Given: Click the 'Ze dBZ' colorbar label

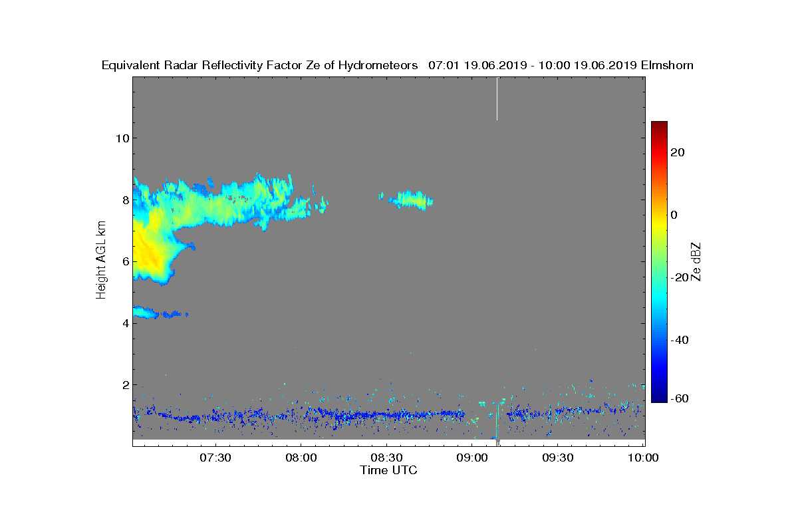Looking at the screenshot, I should pyautogui.click(x=697, y=261).
